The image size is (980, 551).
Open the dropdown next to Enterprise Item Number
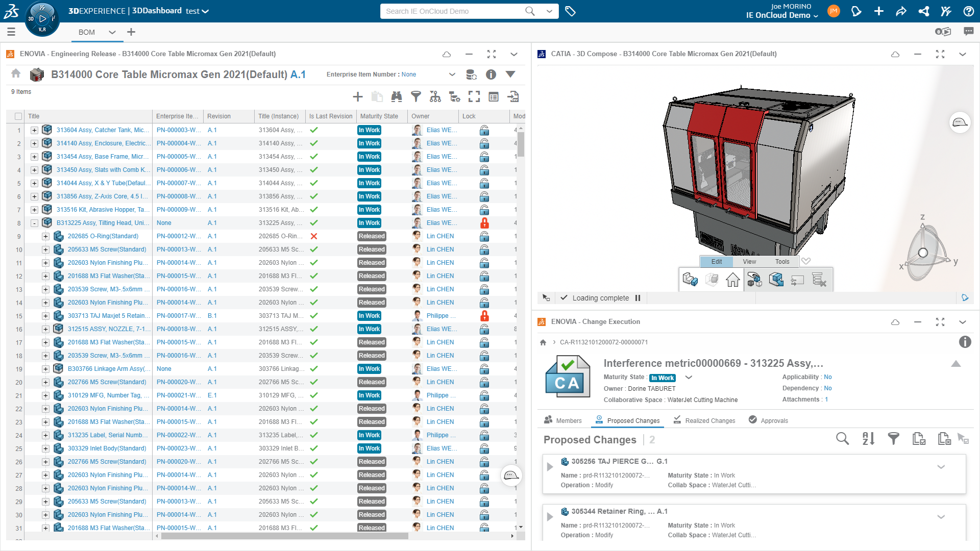[452, 74]
